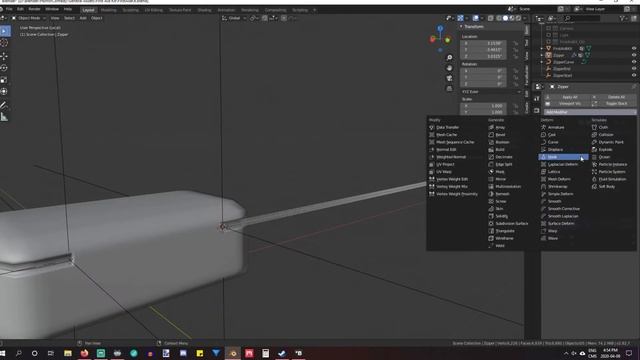Open the Global transform orientation dropdown
This screenshot has height=360, width=640.
coord(234,18)
